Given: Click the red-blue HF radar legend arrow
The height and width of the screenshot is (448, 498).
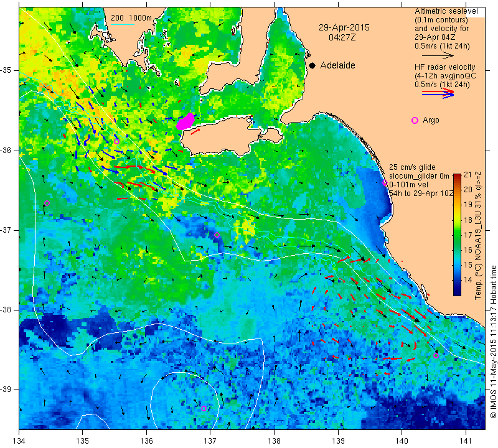Looking at the screenshot, I should pos(438,93).
